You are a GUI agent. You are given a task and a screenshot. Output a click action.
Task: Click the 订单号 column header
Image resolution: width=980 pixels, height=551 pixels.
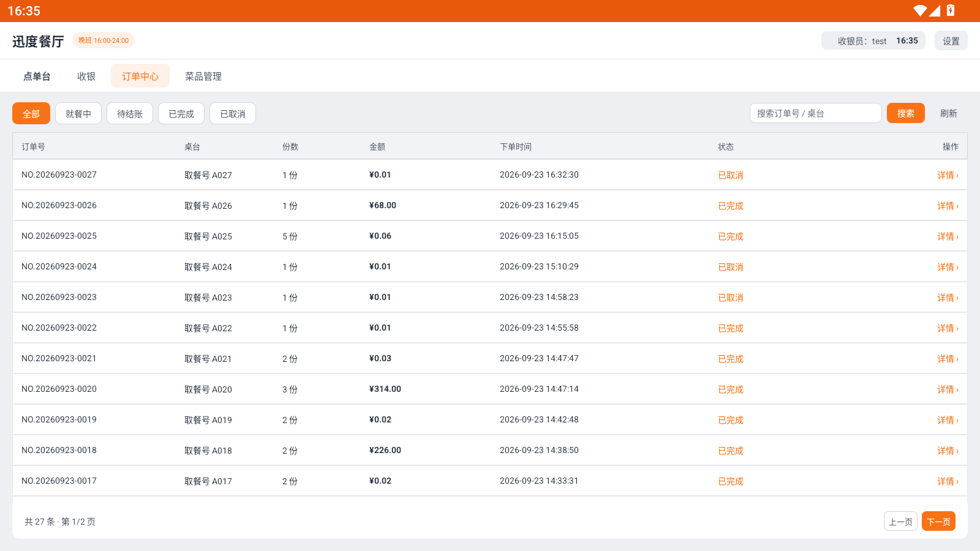click(33, 147)
